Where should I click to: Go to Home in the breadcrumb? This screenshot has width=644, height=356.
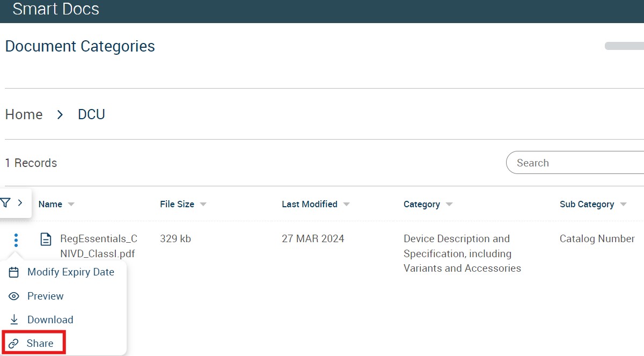point(24,114)
